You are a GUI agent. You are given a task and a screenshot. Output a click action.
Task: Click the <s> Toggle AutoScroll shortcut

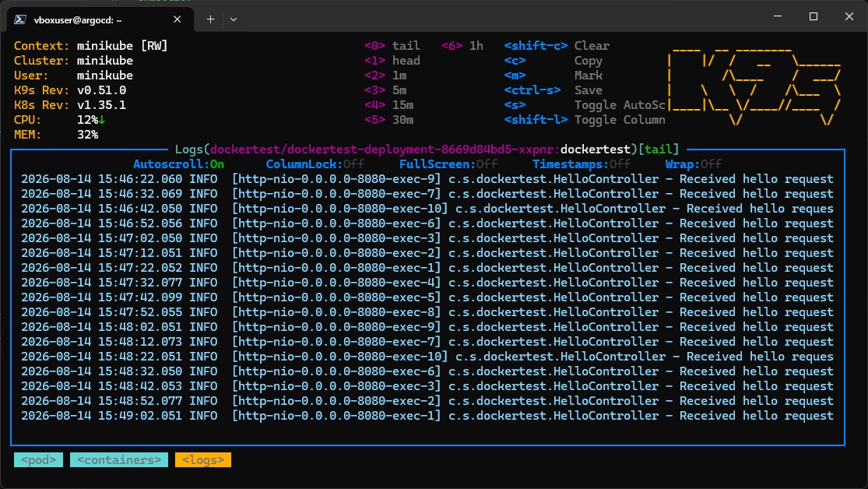tap(585, 105)
